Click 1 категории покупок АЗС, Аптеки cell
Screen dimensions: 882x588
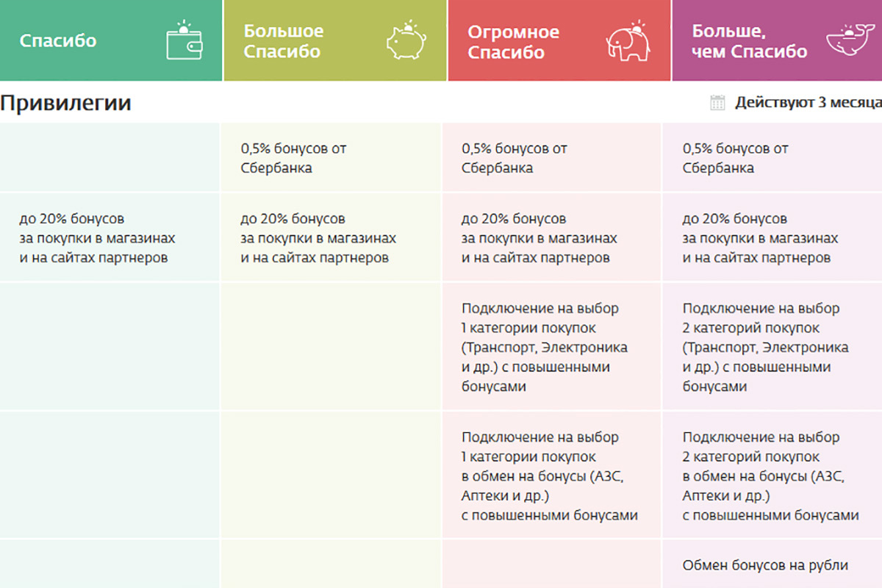click(550, 476)
